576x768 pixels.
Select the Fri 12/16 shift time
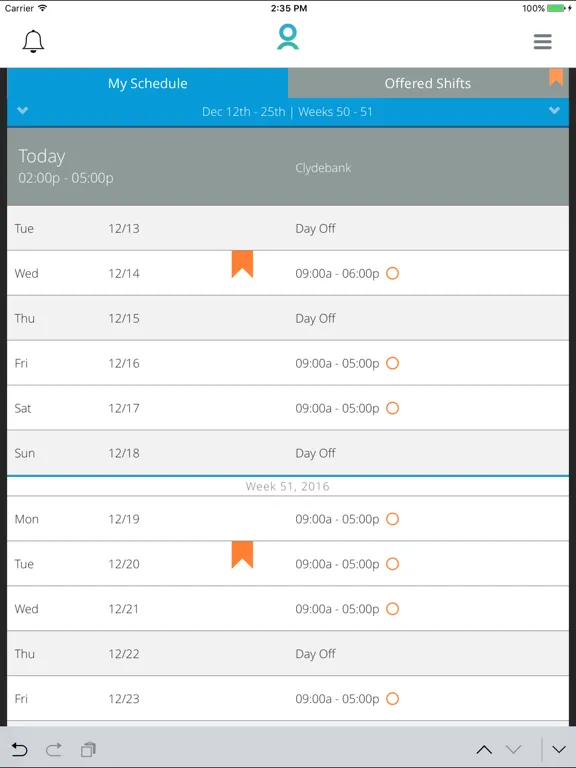(337, 363)
